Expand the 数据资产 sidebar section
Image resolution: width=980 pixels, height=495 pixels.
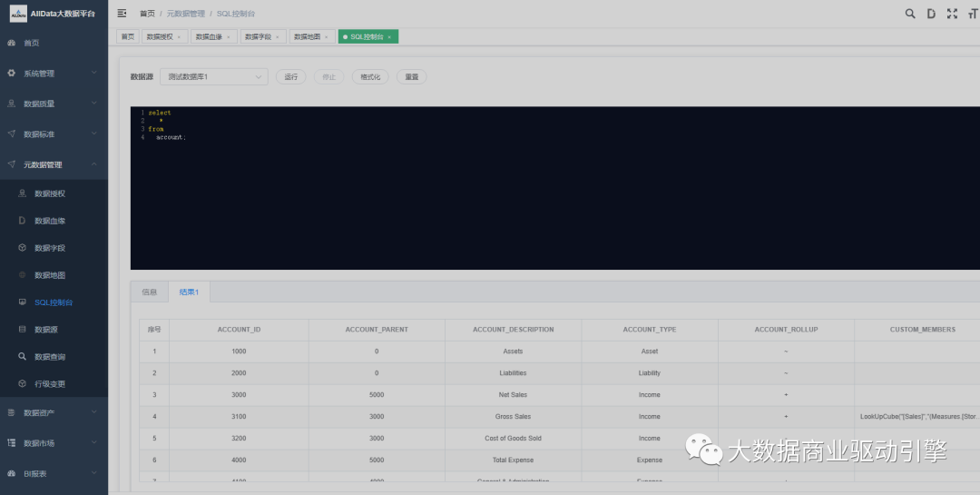(x=54, y=412)
